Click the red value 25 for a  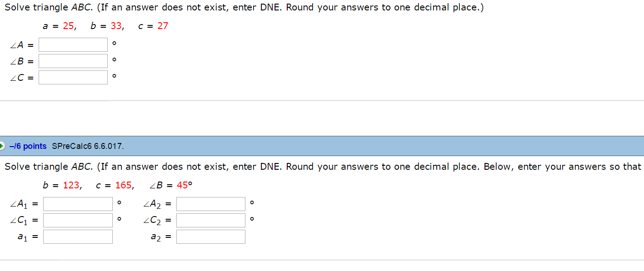pos(69,26)
